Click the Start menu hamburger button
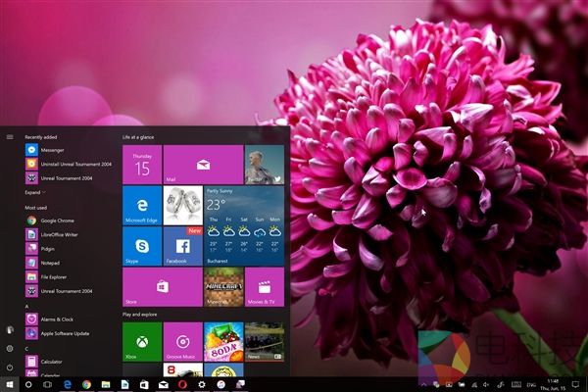The height and width of the screenshot is (392, 588). [10, 137]
